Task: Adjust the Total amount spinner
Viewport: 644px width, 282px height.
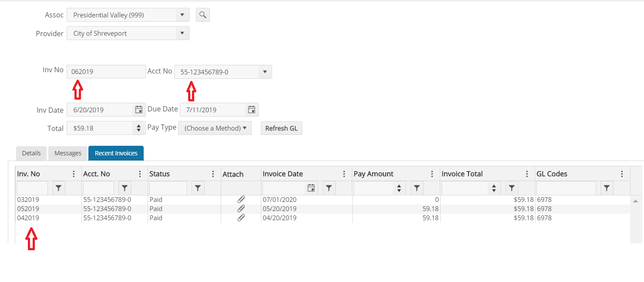Action: pyautogui.click(x=138, y=128)
